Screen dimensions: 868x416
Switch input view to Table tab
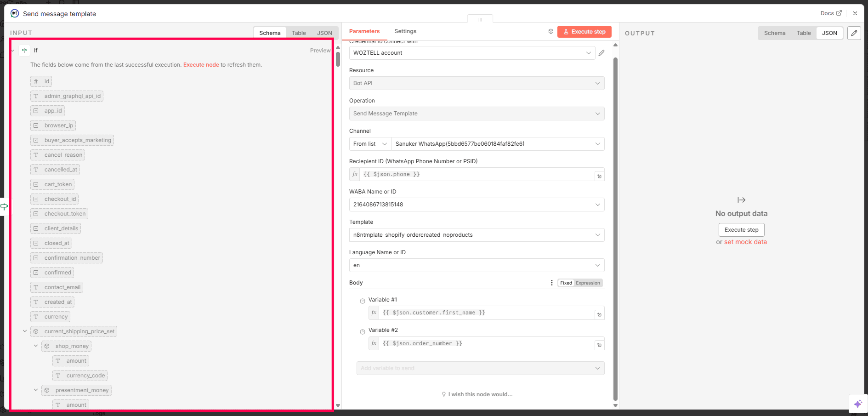coord(299,33)
